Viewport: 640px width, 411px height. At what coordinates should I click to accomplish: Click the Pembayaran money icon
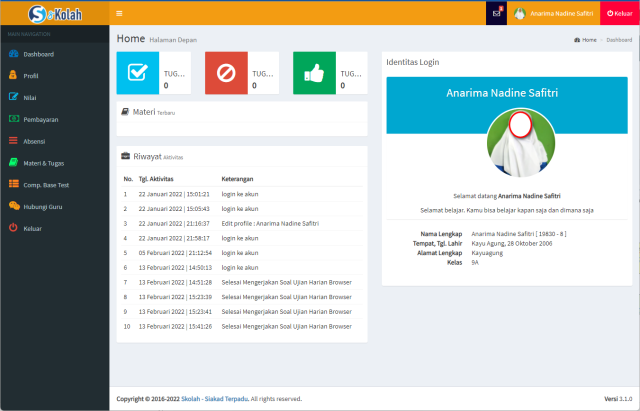click(13, 119)
